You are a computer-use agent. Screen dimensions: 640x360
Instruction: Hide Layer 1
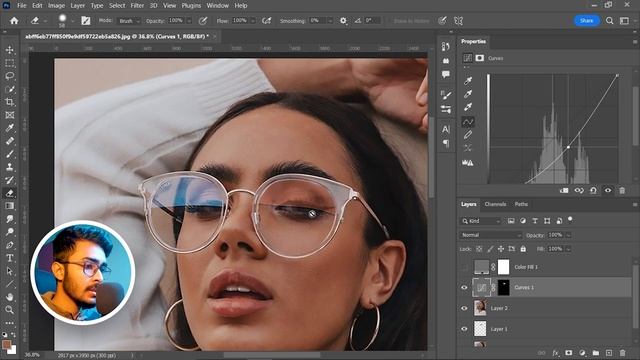[x=464, y=329]
